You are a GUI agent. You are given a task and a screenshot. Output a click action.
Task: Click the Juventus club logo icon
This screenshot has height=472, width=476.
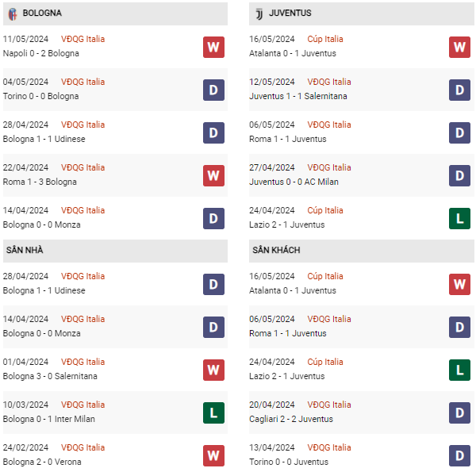[259, 13]
